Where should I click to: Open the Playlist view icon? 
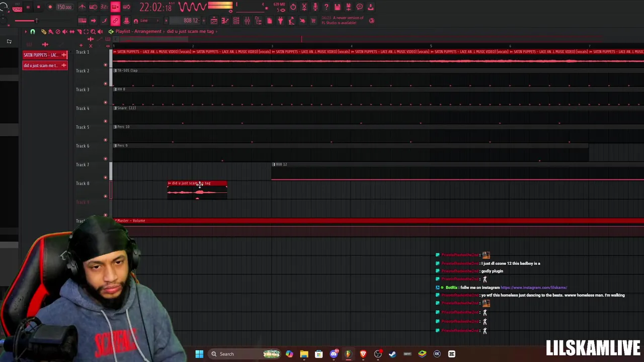214,21
